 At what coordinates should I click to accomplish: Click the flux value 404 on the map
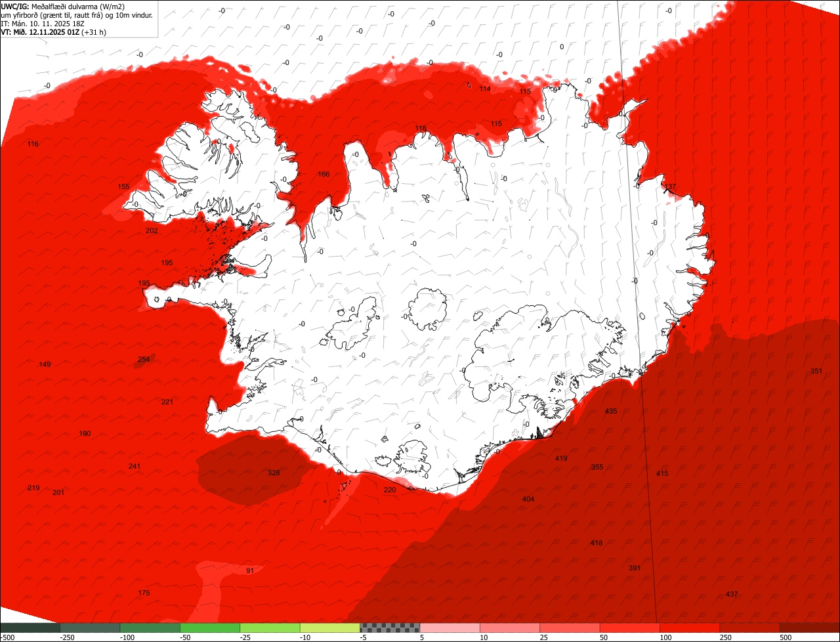(528, 499)
